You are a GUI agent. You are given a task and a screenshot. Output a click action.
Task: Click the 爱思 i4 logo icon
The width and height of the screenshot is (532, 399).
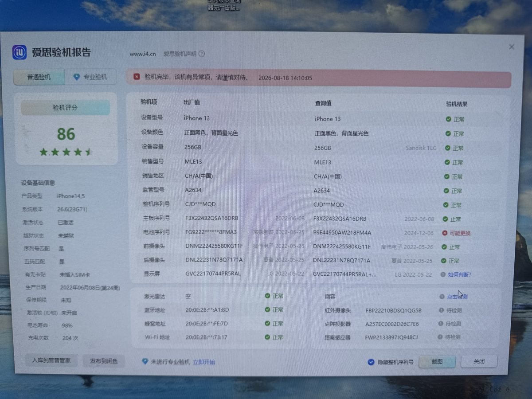pos(20,52)
